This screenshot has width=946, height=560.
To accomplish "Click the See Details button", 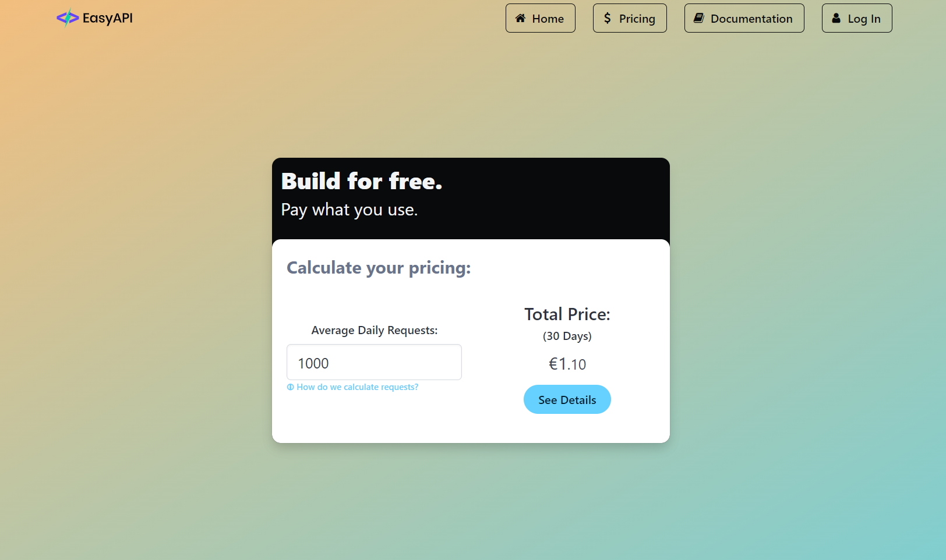I will click(567, 399).
